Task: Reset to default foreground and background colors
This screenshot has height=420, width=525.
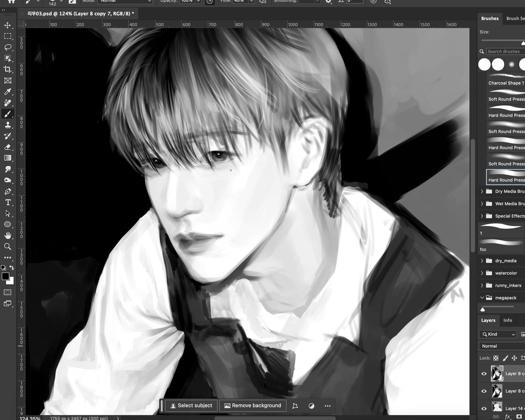Action: coord(3,267)
